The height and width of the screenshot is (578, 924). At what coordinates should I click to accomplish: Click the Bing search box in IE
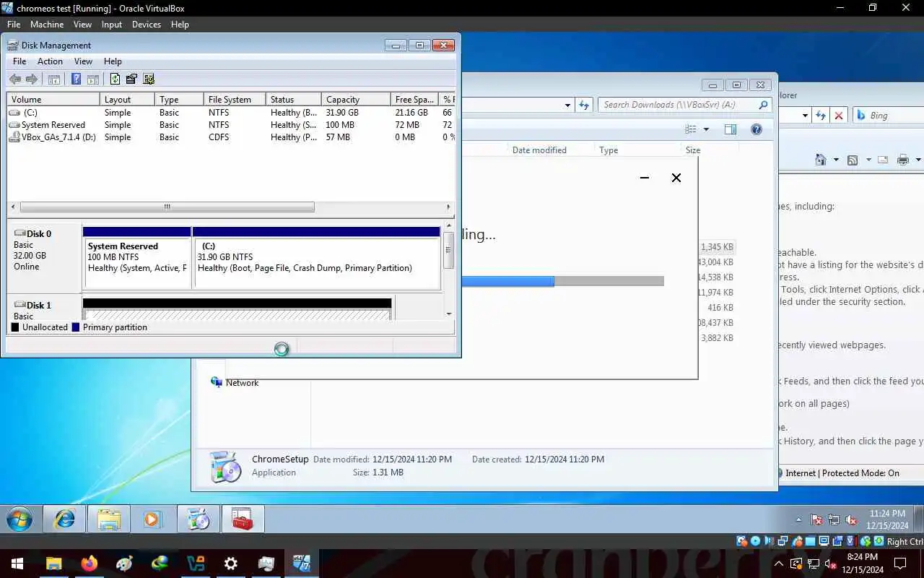(x=888, y=115)
